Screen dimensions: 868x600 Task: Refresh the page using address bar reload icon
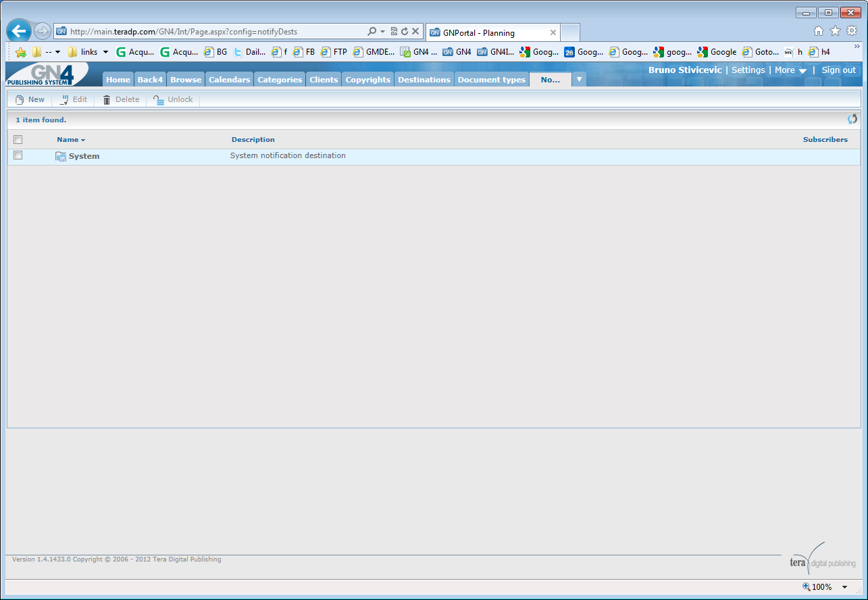(405, 32)
